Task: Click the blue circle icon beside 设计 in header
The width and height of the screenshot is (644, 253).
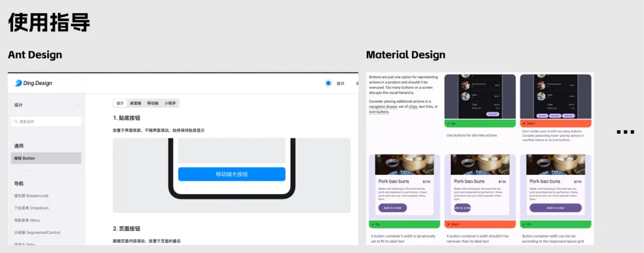Action: (x=329, y=84)
